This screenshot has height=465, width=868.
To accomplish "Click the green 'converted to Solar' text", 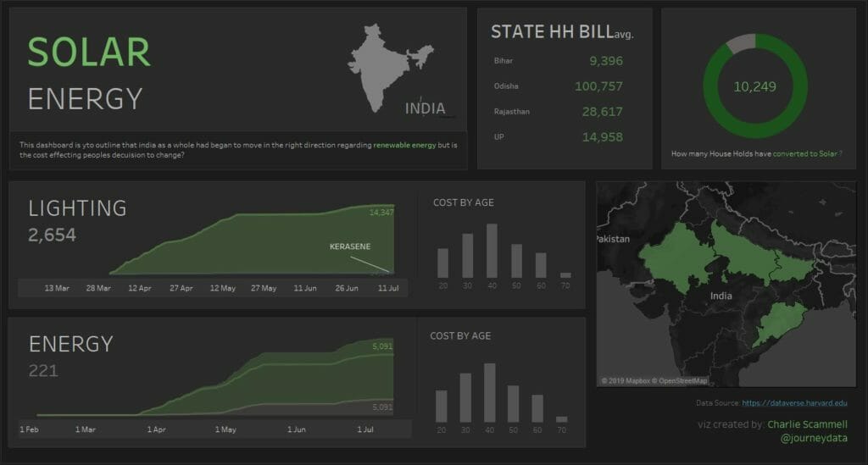I will tap(805, 153).
